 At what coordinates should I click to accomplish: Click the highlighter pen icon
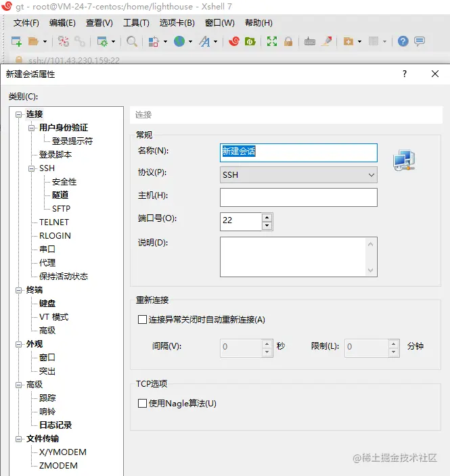click(x=327, y=41)
